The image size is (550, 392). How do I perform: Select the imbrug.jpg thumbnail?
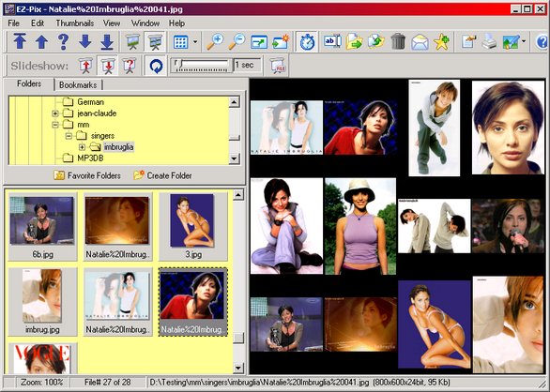click(x=42, y=302)
